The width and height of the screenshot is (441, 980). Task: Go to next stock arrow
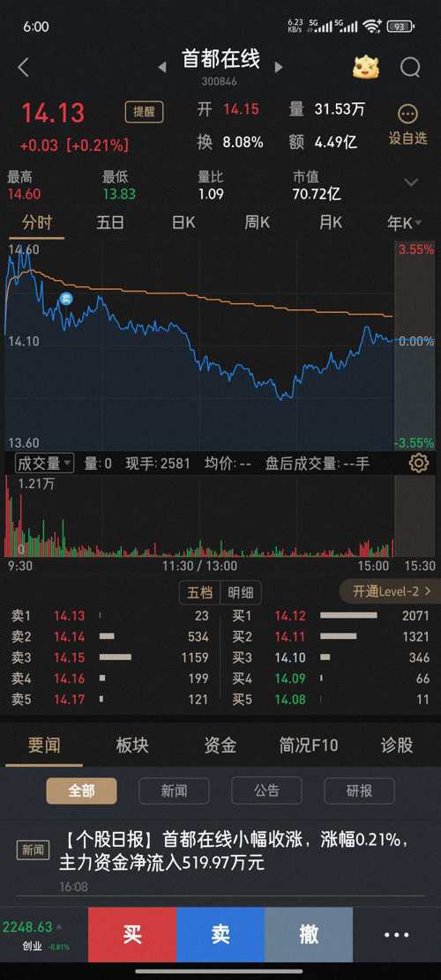click(279, 67)
